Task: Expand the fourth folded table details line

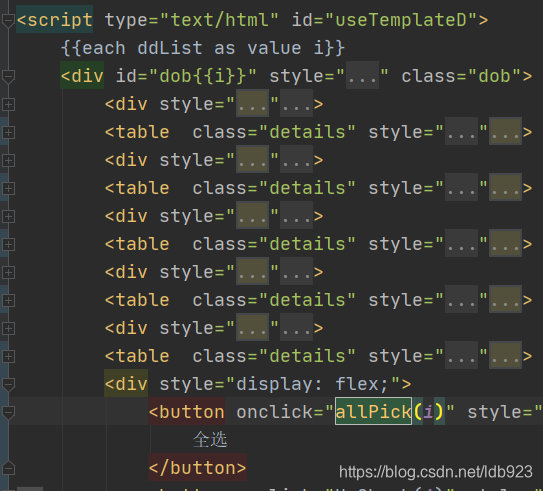Action: coord(8,300)
